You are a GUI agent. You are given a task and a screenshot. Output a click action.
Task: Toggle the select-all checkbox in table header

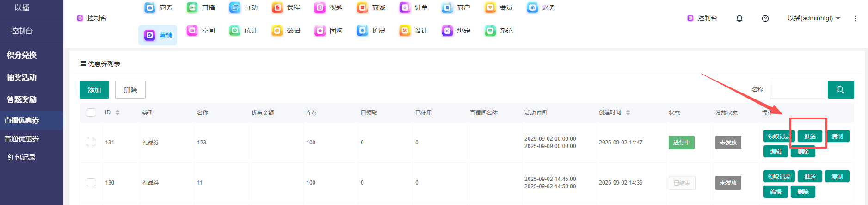coord(91,112)
